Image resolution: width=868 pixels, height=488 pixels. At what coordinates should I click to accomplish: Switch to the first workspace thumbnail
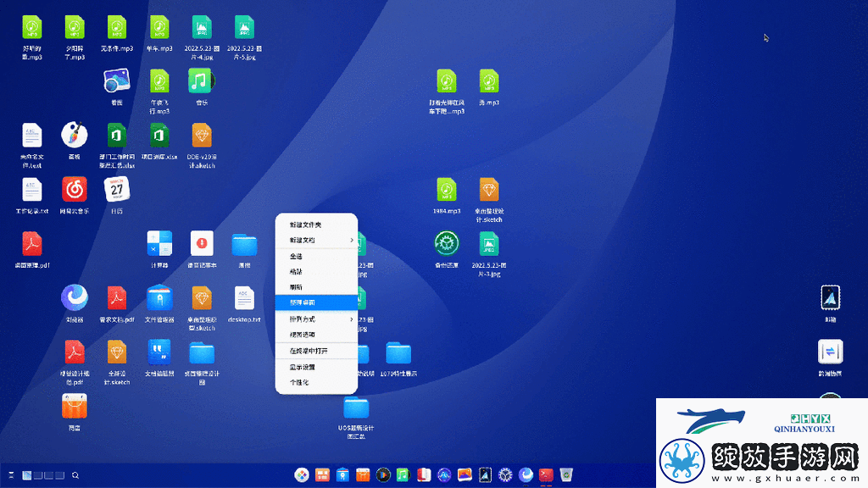(x=26, y=475)
